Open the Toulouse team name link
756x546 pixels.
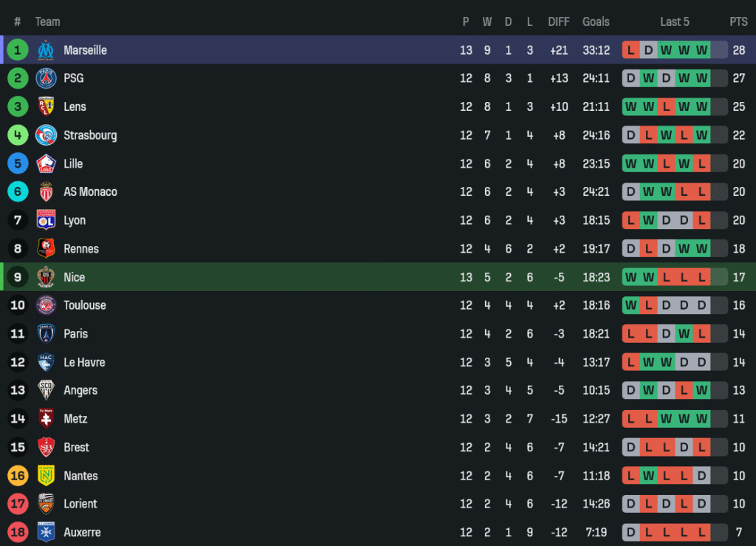coord(85,305)
